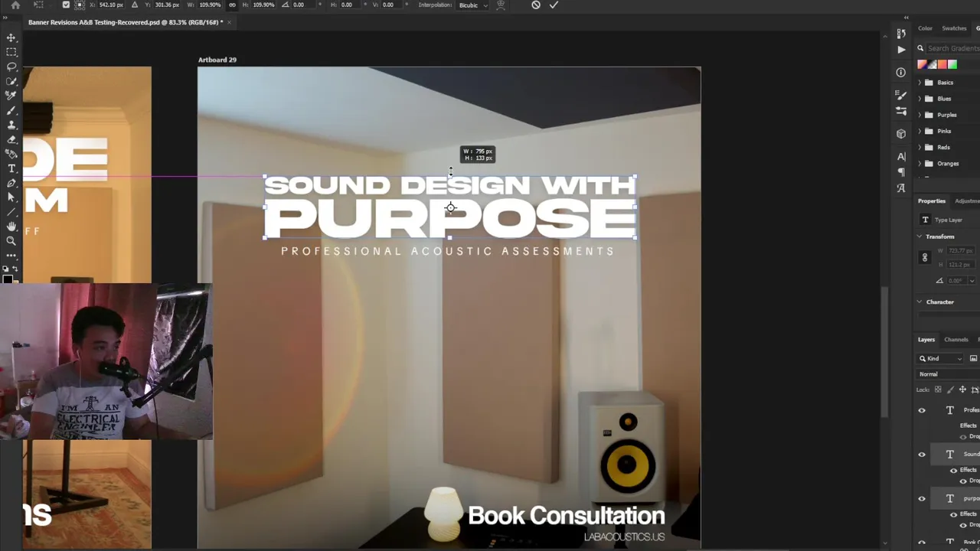Open the Glyphs panel icon
This screenshot has width=980, height=551.
[901, 187]
